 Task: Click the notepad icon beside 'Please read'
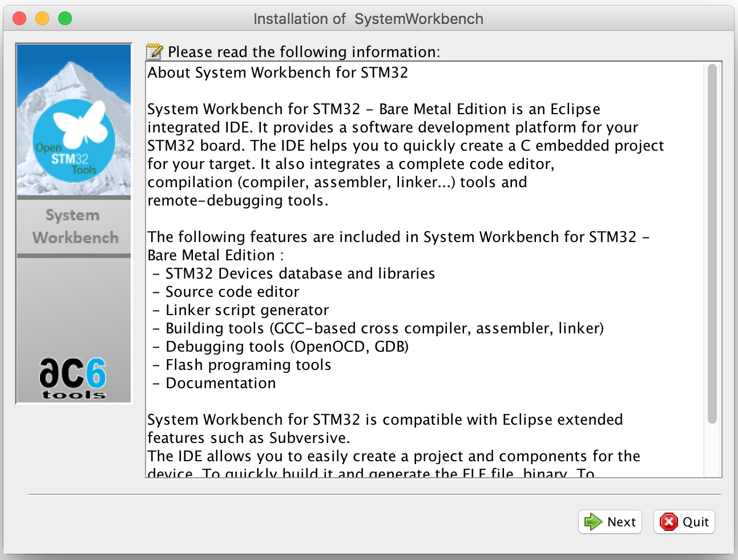pyautogui.click(x=154, y=52)
